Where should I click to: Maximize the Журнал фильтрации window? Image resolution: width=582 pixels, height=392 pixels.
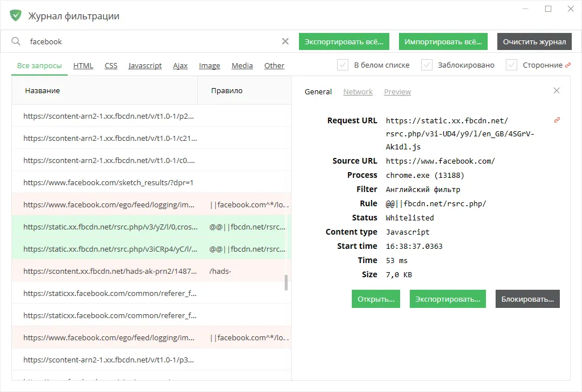point(548,9)
